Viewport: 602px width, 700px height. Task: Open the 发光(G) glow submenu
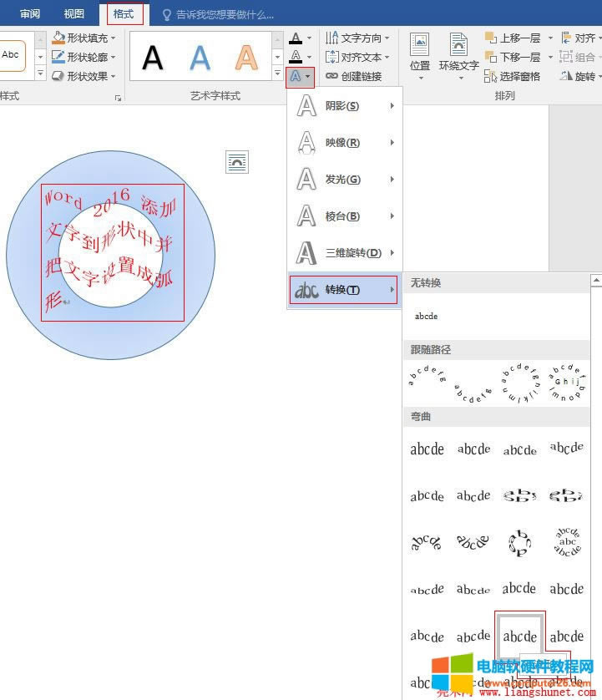(345, 180)
